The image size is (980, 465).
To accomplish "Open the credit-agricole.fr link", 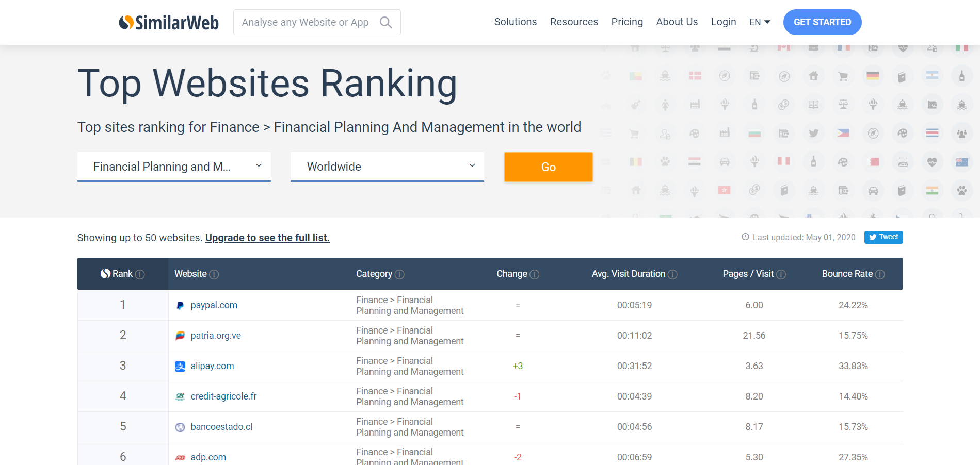I will click(x=223, y=396).
